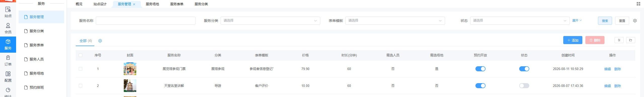644x97 pixels.
Task: Switch to the 服务分类 tab at top
Action: pos(201,4)
